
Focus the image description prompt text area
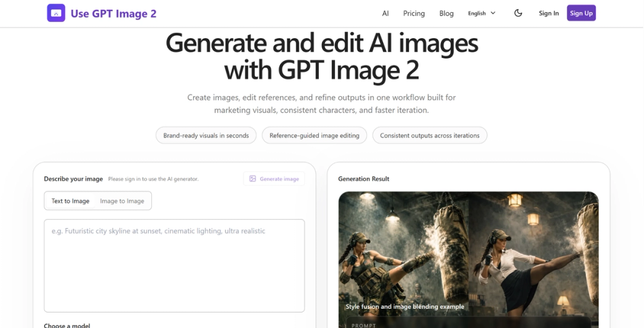[174, 265]
